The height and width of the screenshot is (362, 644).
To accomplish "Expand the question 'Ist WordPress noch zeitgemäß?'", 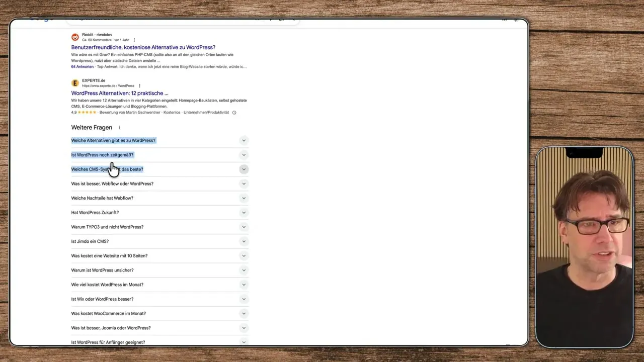I will coord(244,155).
